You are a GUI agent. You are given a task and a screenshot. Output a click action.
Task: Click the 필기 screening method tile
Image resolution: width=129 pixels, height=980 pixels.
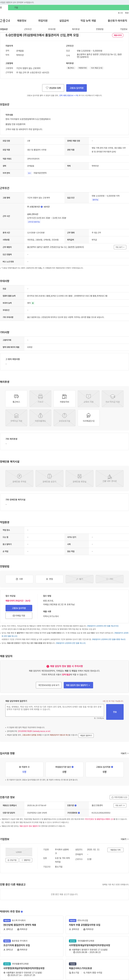coord(80,579)
